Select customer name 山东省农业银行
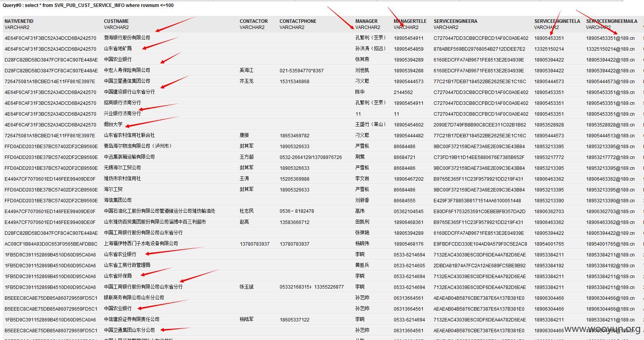The height and width of the screenshot is (340, 644). (x=120, y=254)
